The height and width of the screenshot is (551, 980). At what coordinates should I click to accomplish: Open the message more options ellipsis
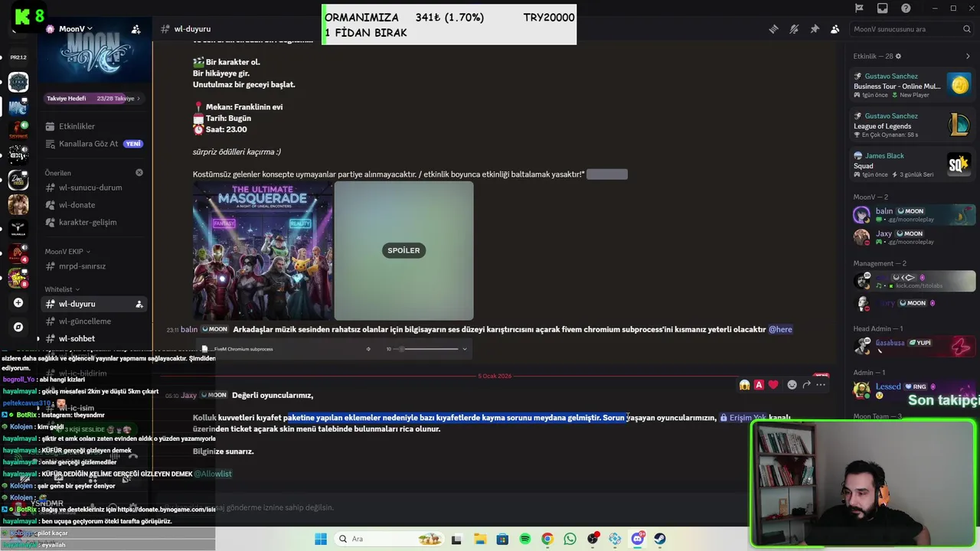821,385
